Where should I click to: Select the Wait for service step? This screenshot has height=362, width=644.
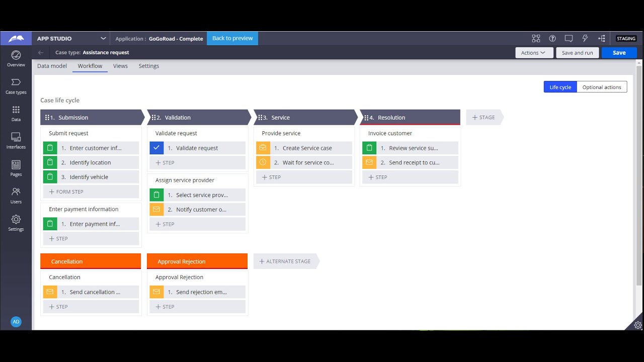coord(304,162)
